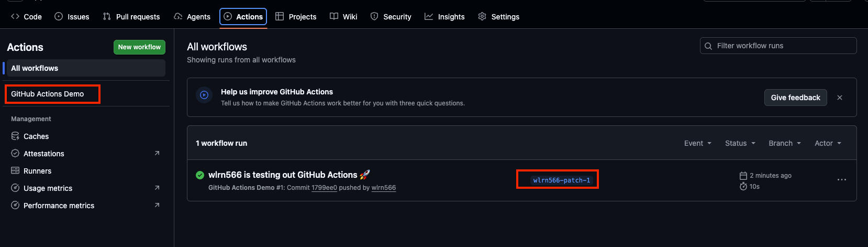
Task: Click the Caches database icon
Action: (15, 136)
